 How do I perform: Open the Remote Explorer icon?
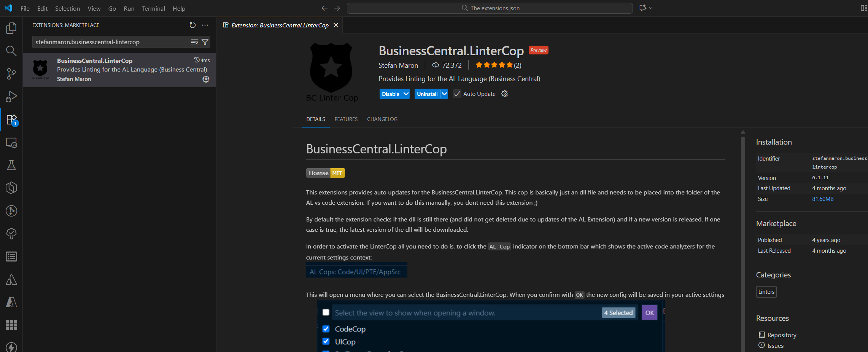(x=11, y=143)
